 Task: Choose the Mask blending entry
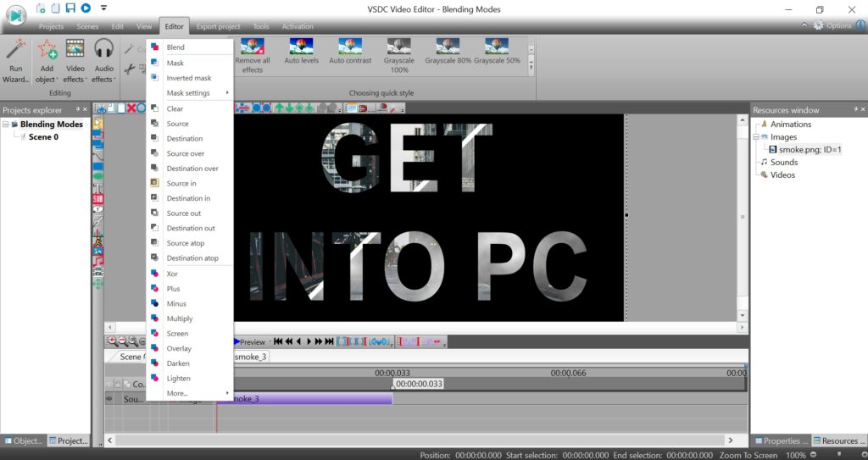[x=190, y=63]
